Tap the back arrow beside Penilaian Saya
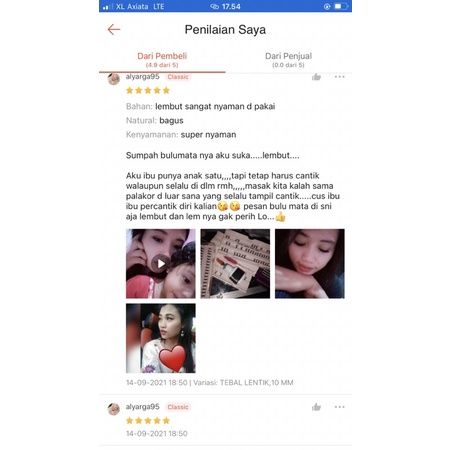This screenshot has width=450, height=450. pyautogui.click(x=114, y=29)
